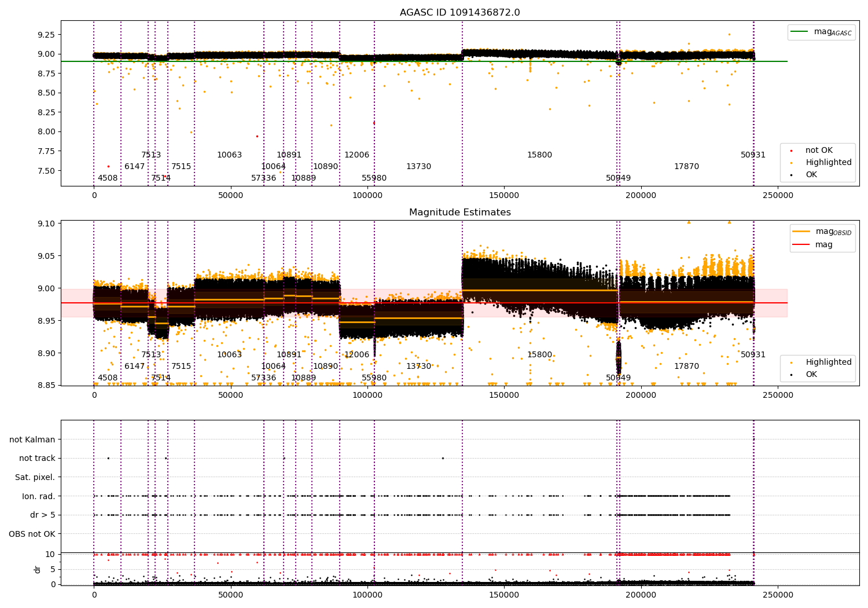The image size is (868, 608).
Task: Click the 8.25 y-axis tick label
Action: coord(45,112)
